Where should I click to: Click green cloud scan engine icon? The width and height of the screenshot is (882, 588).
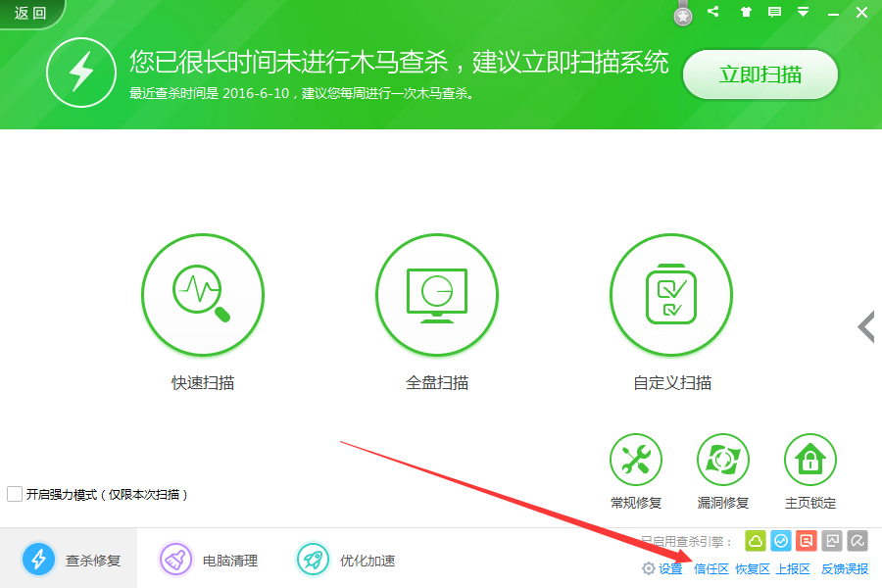756,541
